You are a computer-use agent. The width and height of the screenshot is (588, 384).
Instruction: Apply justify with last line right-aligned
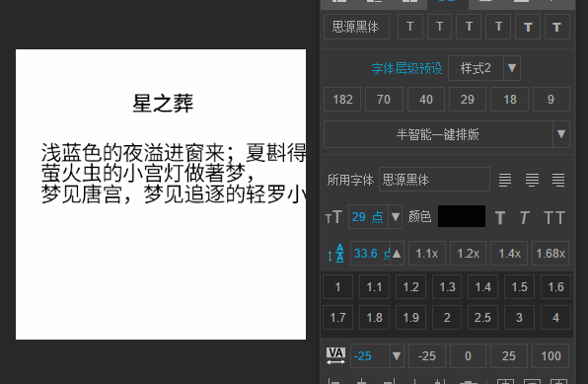pos(558,180)
